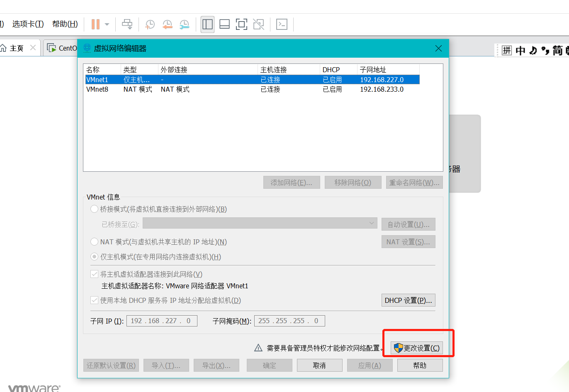Open the snapshot manager wrench-clock icon
Screen dimensions: 569x392
point(184,24)
